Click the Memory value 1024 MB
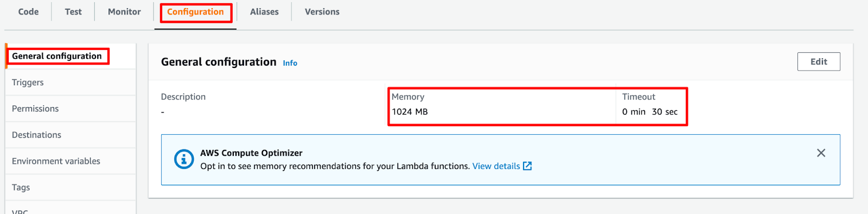The width and height of the screenshot is (868, 214). click(410, 112)
